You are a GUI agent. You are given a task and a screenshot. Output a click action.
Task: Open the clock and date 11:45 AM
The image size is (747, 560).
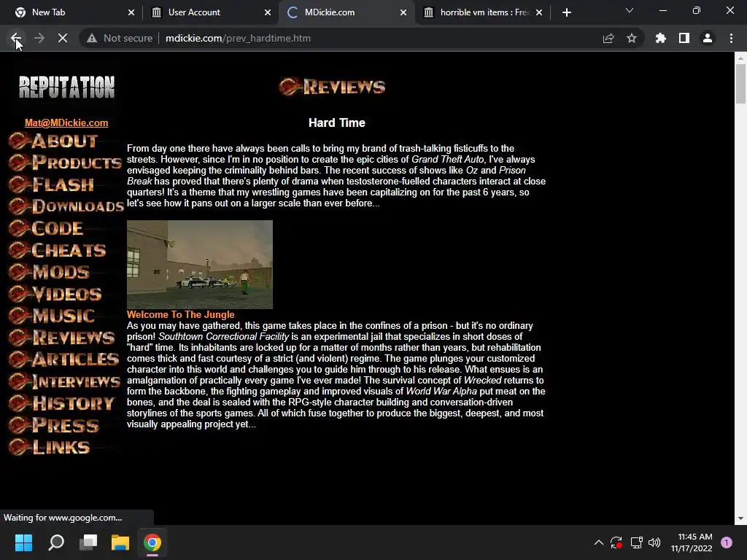tap(692, 542)
